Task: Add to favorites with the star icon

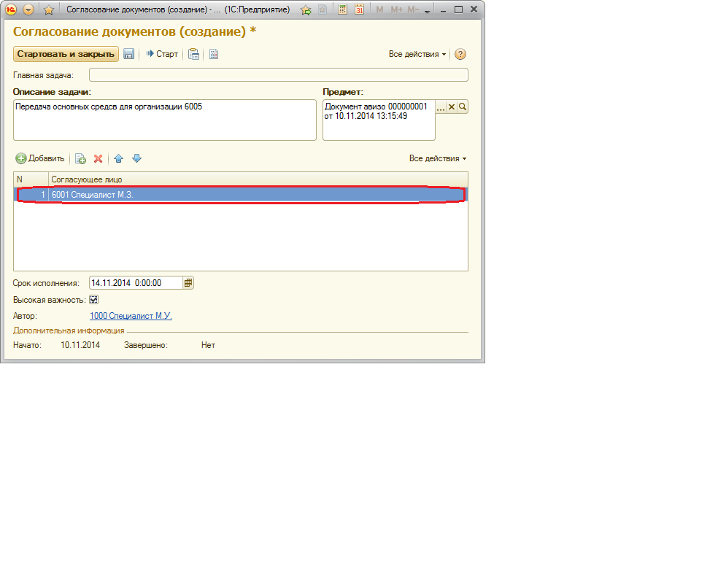Action: point(49,9)
